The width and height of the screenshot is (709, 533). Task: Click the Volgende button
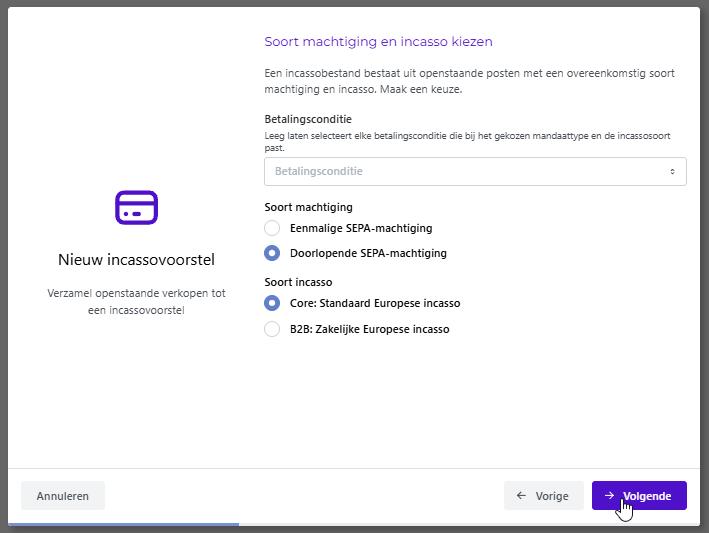pyautogui.click(x=639, y=495)
